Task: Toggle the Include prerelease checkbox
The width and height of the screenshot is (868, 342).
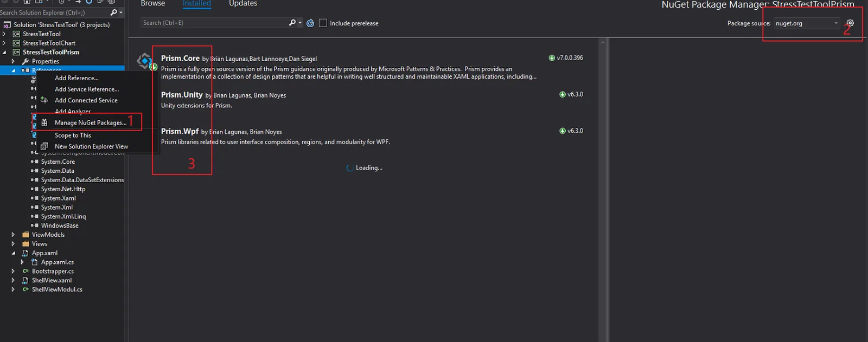Action: (x=323, y=23)
